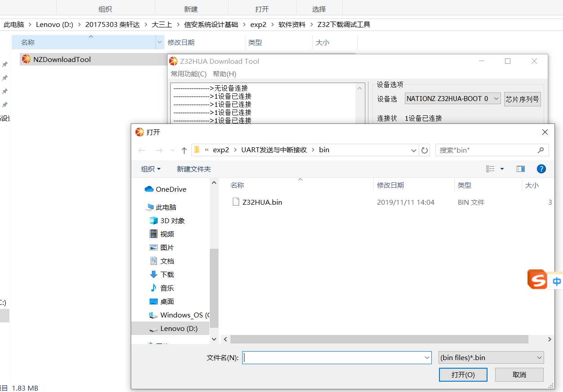Image resolution: width=563 pixels, height=392 pixels.
Task: Click the 无设备连接 log line
Action: pos(211,88)
